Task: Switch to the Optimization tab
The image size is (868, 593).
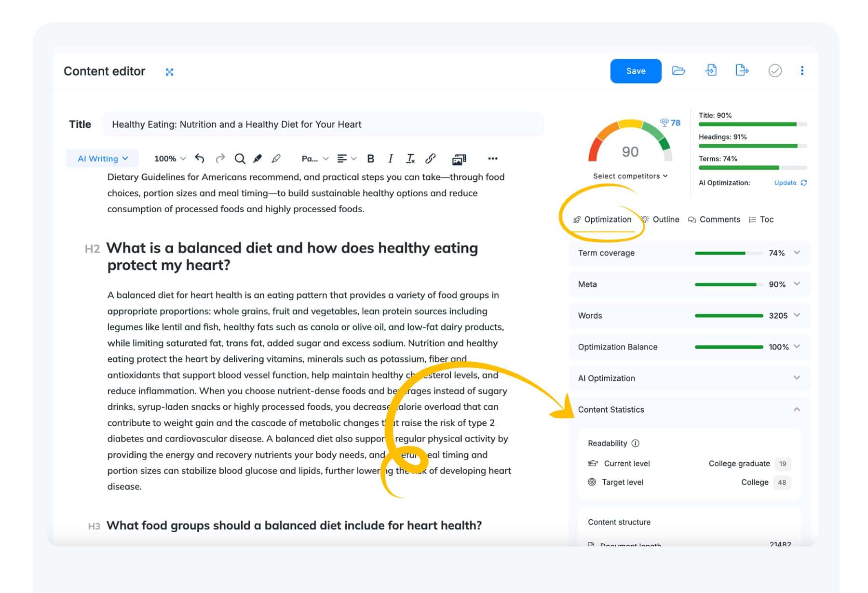Action: tap(602, 219)
